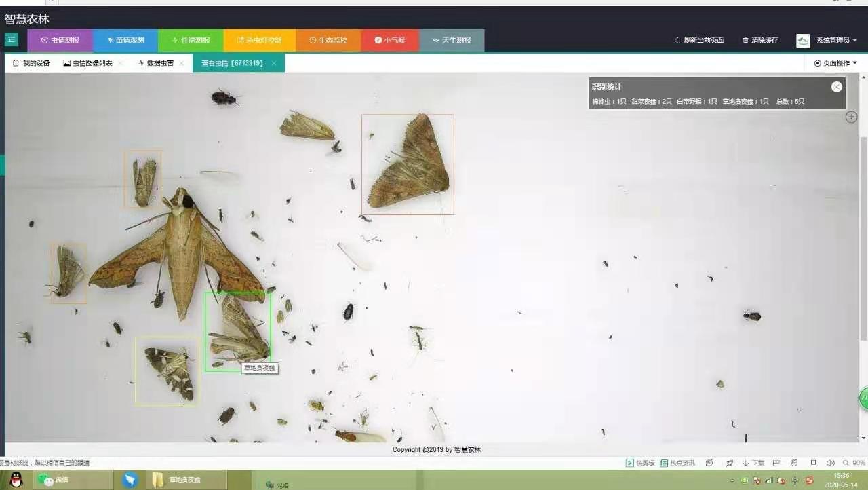Select the green-boxed 草地贪夜蛾 detection
868x490 pixels.
point(238,332)
